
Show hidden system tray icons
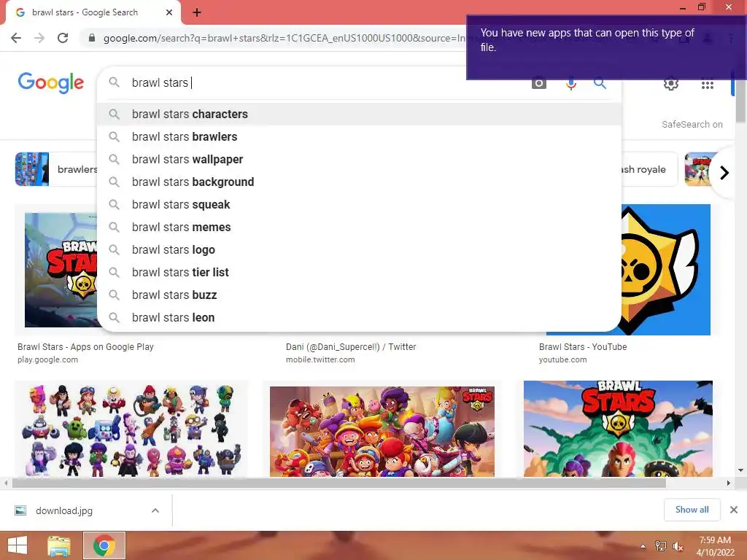(643, 546)
